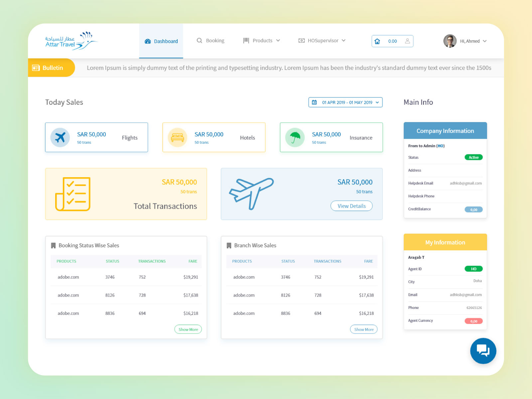Click the Total Transactions checklist icon
The width and height of the screenshot is (532, 399).
(72, 194)
